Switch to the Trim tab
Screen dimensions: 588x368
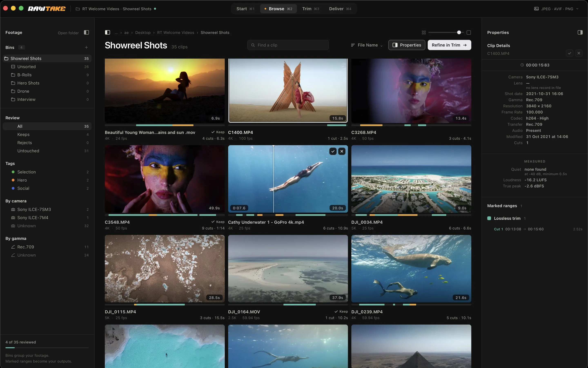[311, 9]
